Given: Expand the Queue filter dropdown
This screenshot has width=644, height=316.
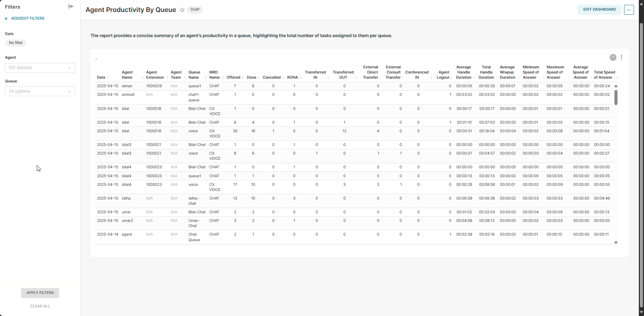Looking at the screenshot, I should point(40,91).
